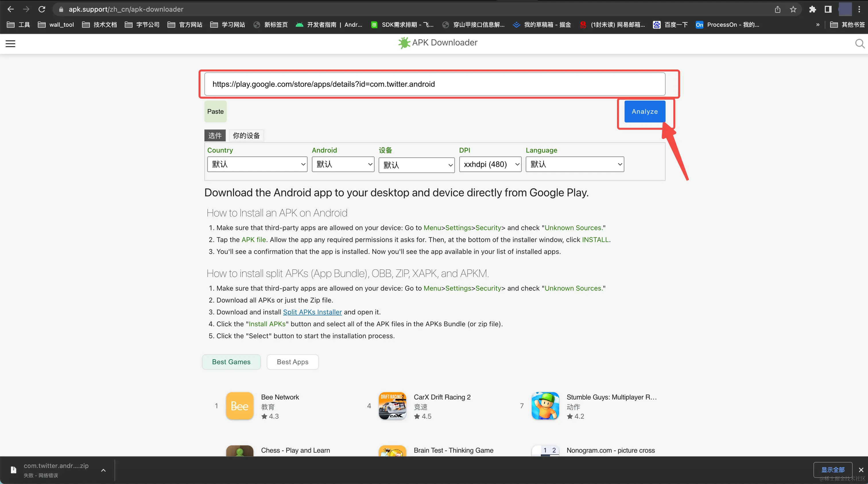Open the 设备 dropdown

click(416, 165)
